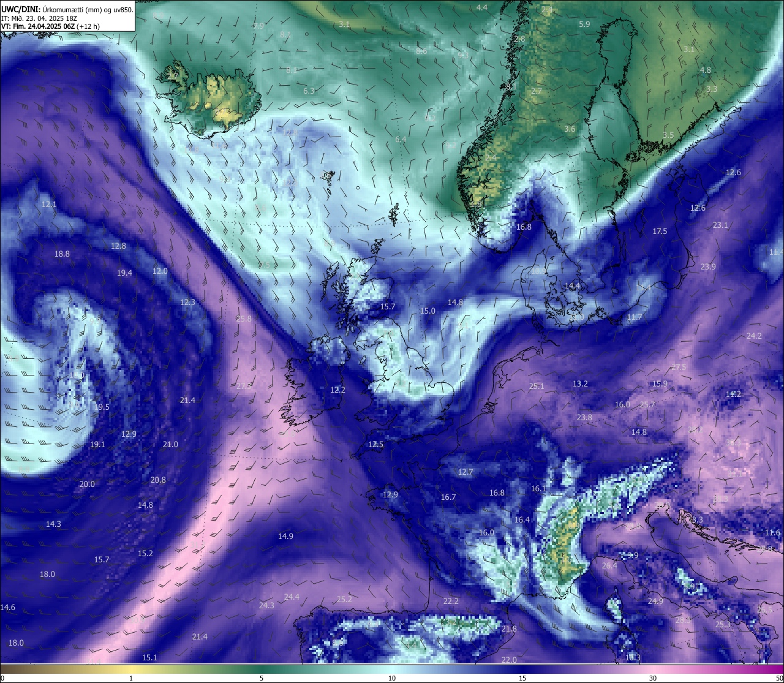This screenshot has height=683, width=784.
Task: Click the map value 6.3
Action: click(x=309, y=91)
